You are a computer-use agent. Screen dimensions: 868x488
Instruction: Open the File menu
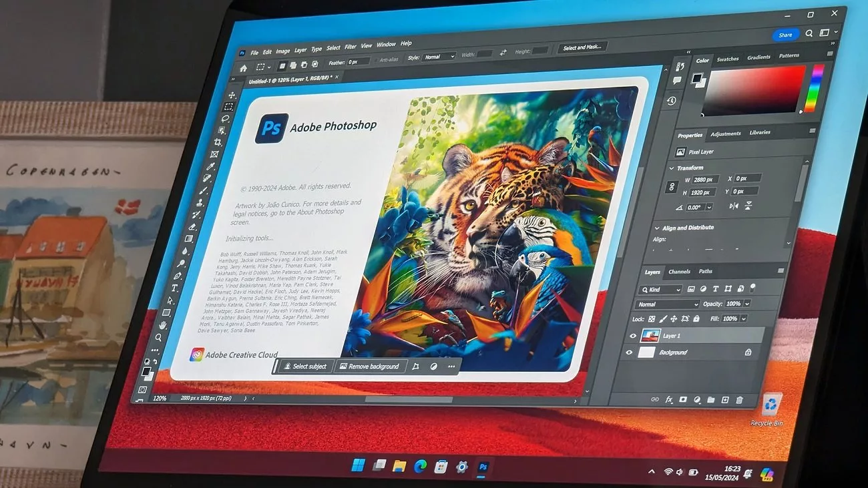(254, 52)
